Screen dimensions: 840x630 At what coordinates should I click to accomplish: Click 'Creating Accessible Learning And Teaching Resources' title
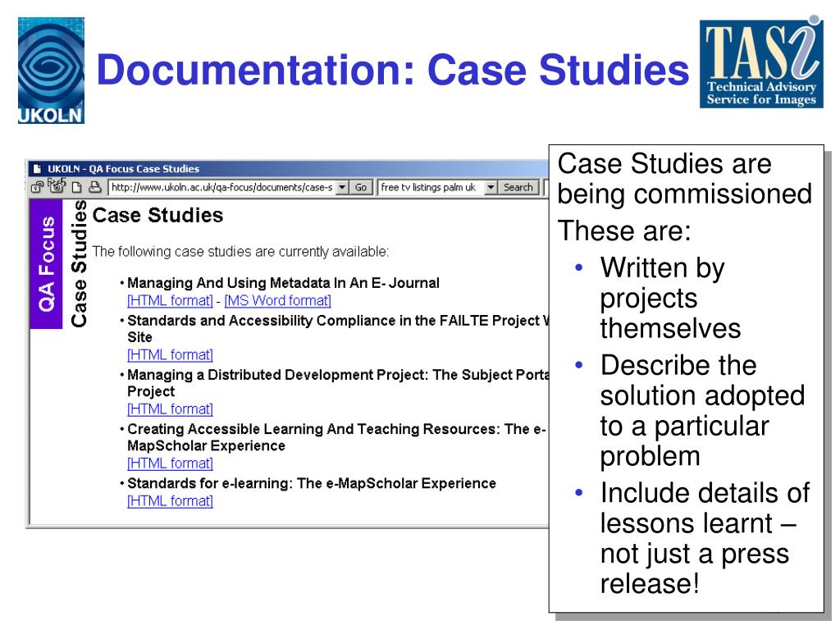tap(336, 437)
